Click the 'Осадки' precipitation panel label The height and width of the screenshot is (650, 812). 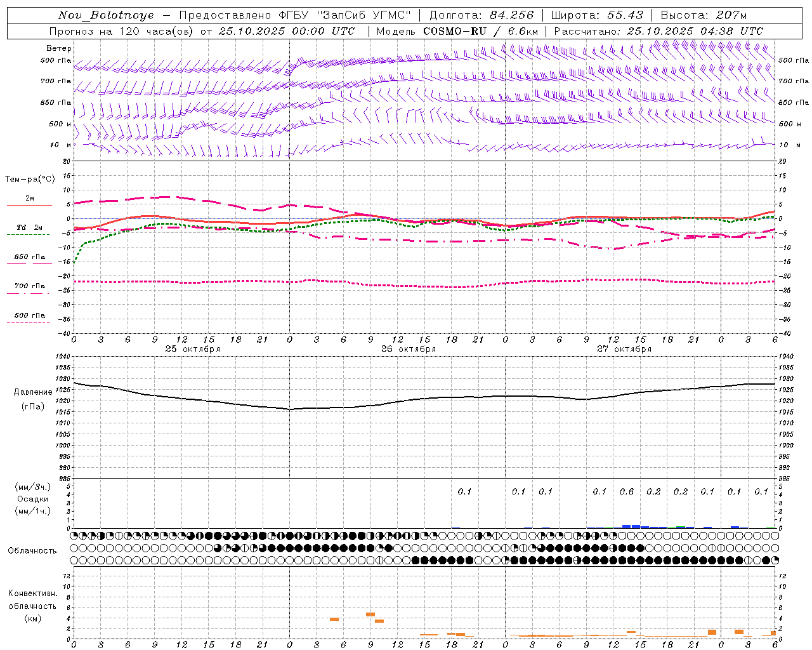(33, 499)
